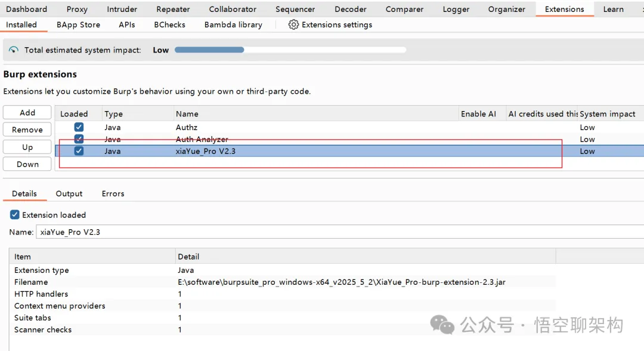The height and width of the screenshot is (351, 644).
Task: Click the Extensions settings gear icon
Action: 293,24
